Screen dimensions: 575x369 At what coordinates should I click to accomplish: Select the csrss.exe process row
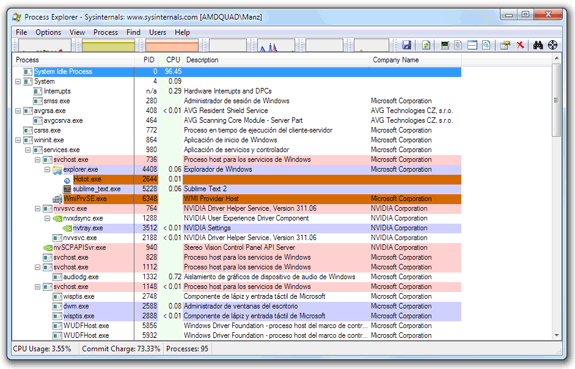[237, 130]
